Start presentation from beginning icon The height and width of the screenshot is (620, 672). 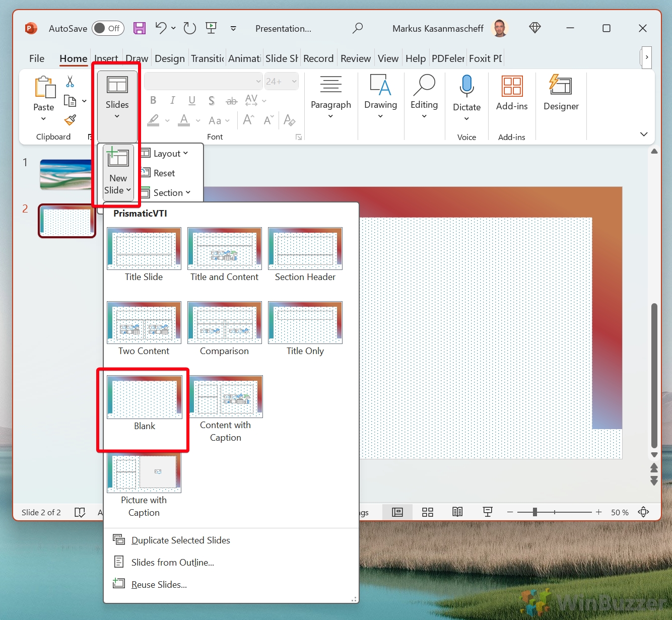(x=212, y=28)
